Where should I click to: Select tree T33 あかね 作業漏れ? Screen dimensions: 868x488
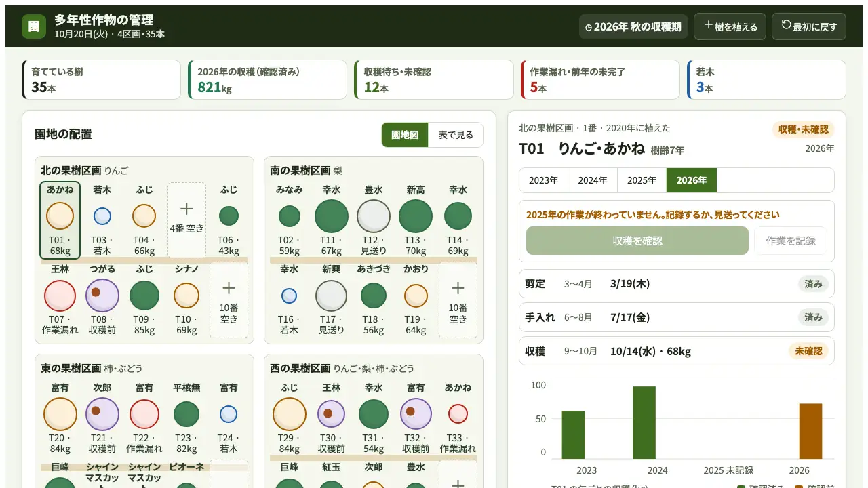(458, 418)
